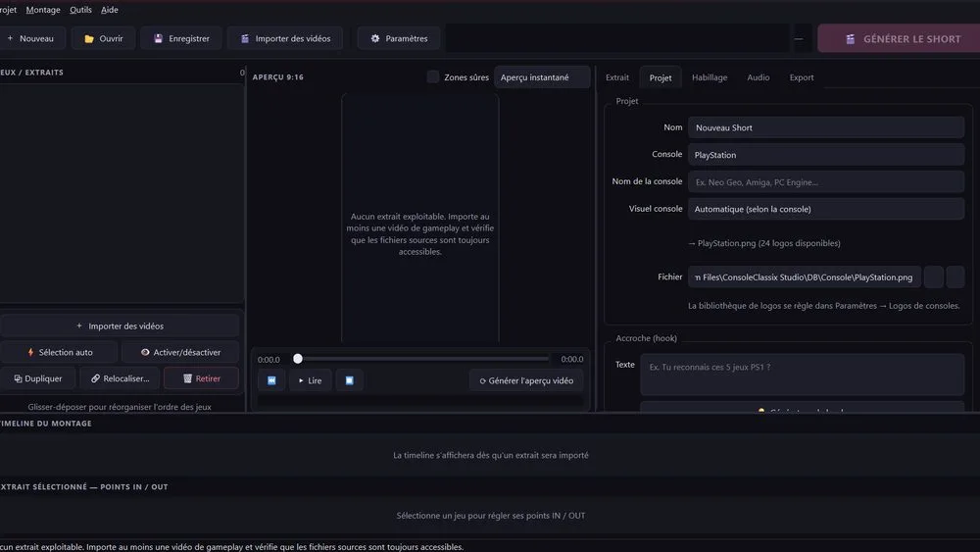Click the end time label right of slider

[572, 360]
